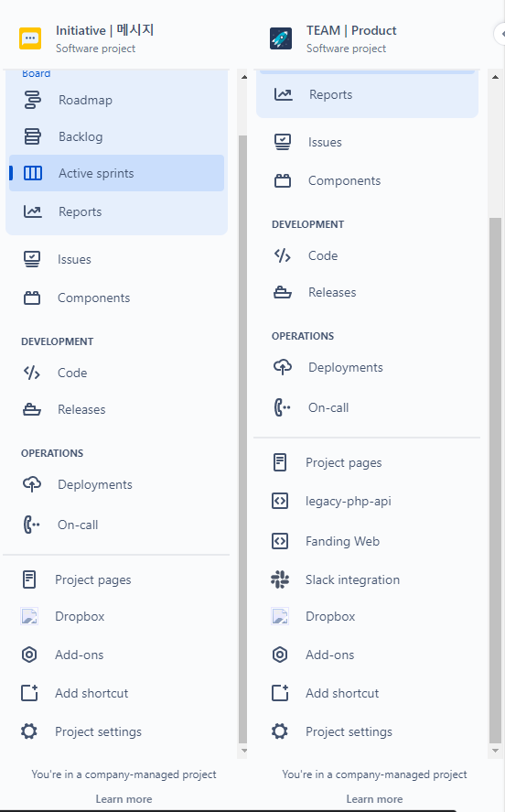Image resolution: width=505 pixels, height=812 pixels.
Task: Click scrollbar up arrow in TEAM Product sidebar
Action: (495, 77)
